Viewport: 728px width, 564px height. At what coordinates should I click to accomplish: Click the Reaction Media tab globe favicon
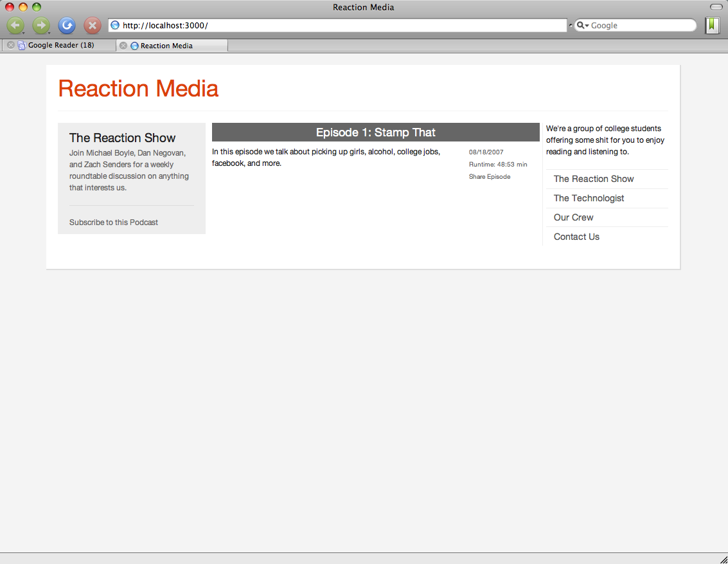[134, 46]
